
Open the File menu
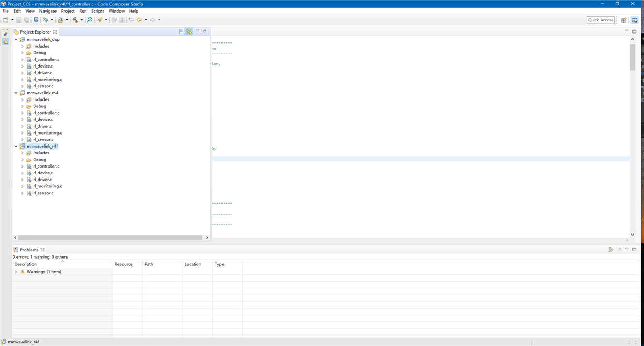point(6,11)
